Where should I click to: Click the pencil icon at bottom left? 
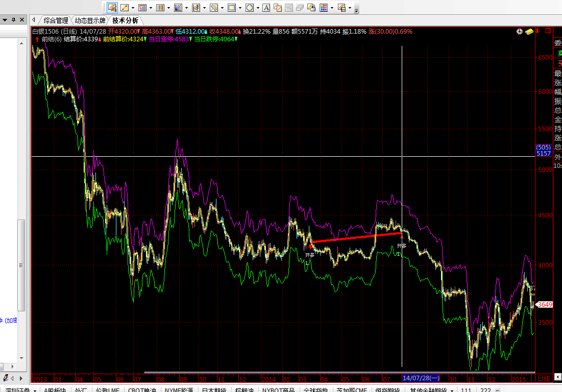pyautogui.click(x=6, y=378)
